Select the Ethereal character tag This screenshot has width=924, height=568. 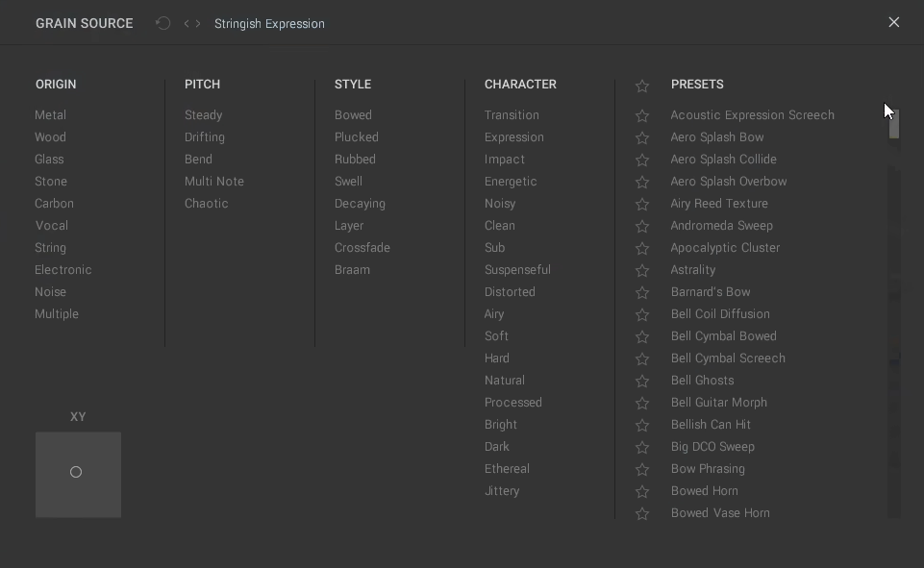(x=508, y=468)
